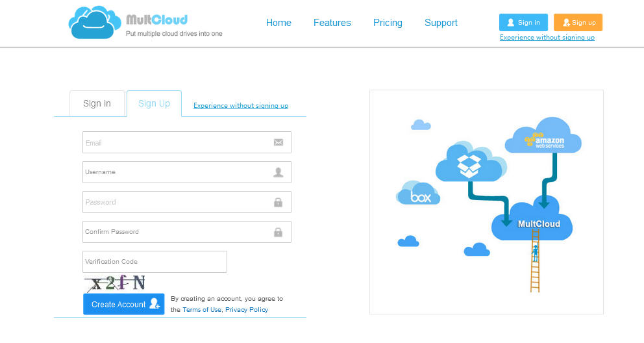Click the captcha image x2fN
Screen dimensions: 644x343
tap(116, 283)
